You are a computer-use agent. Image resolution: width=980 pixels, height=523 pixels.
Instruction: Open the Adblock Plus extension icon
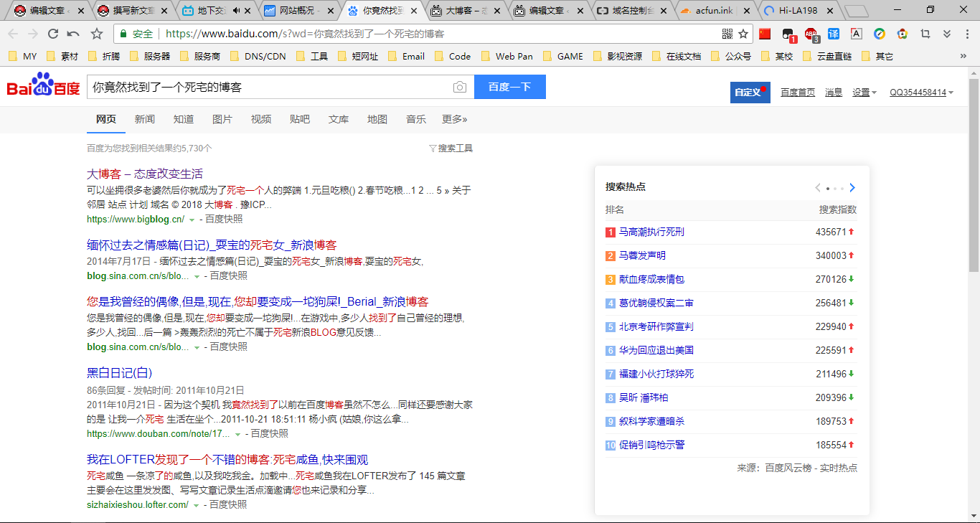click(811, 34)
